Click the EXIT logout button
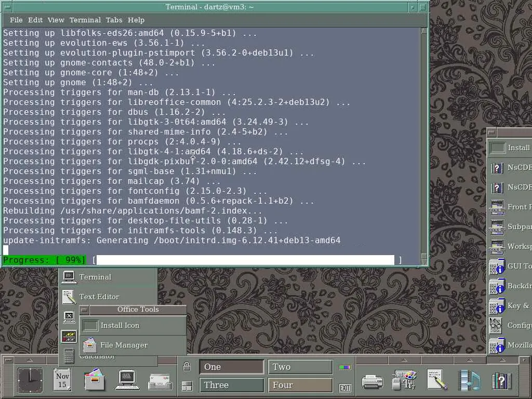The height and width of the screenshot is (399, 532). (345, 388)
